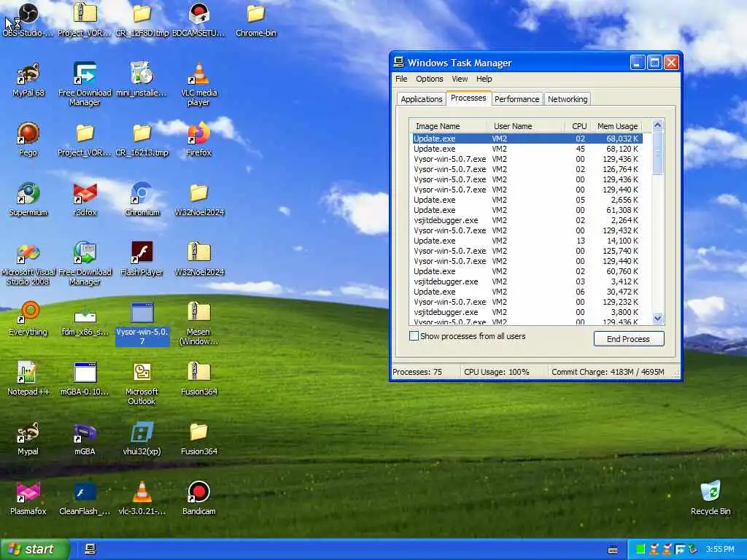Open the File menu in Task Manager
747x560 pixels.
[x=401, y=79]
